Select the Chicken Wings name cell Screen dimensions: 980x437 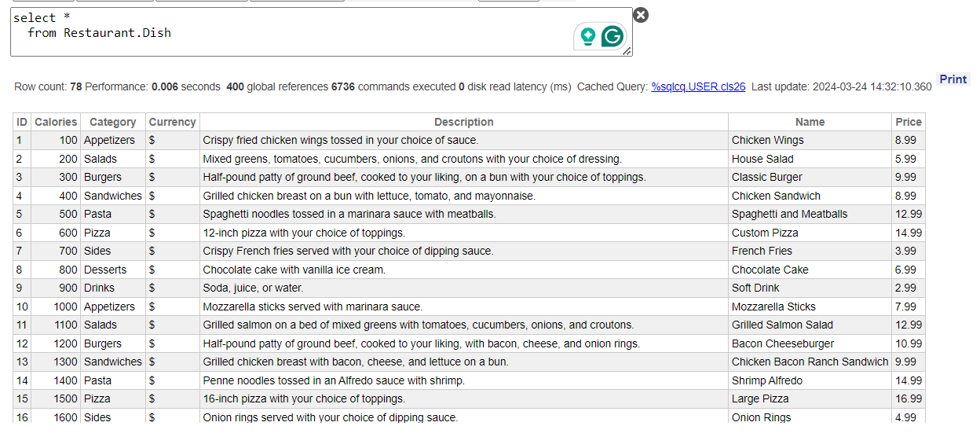pos(767,141)
